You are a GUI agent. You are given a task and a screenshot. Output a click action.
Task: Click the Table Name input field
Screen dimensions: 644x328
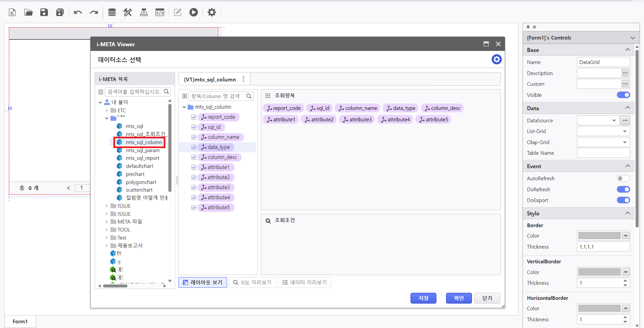(603, 153)
